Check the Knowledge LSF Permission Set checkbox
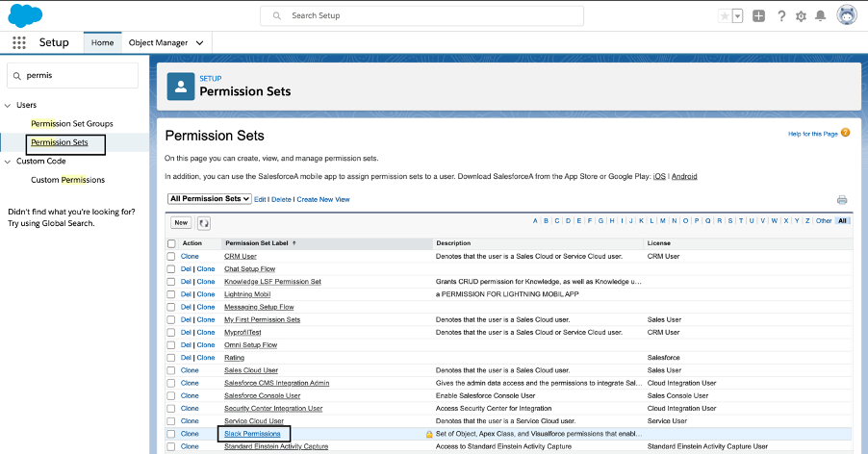868x454 pixels. point(171,282)
